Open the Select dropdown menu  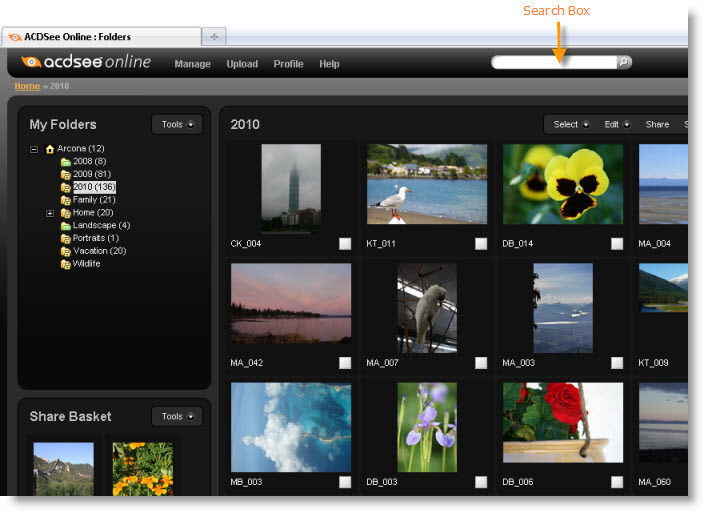point(571,124)
